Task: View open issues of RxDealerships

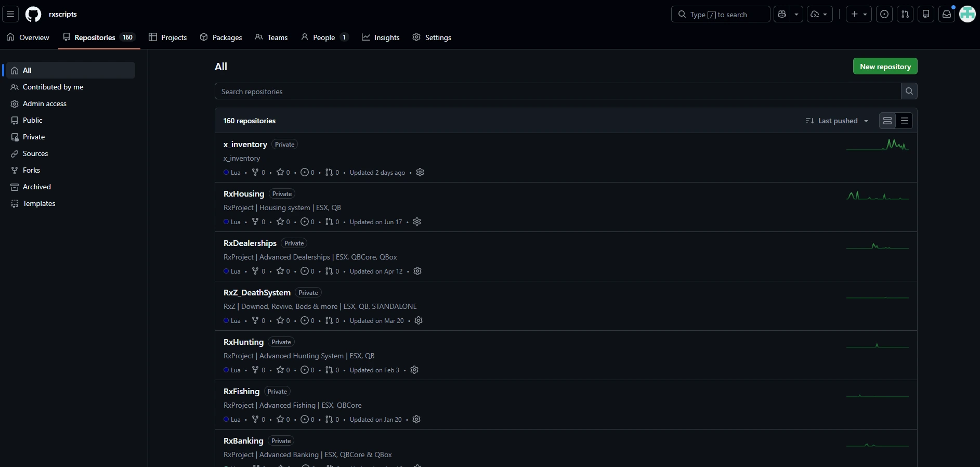Action: 308,271
